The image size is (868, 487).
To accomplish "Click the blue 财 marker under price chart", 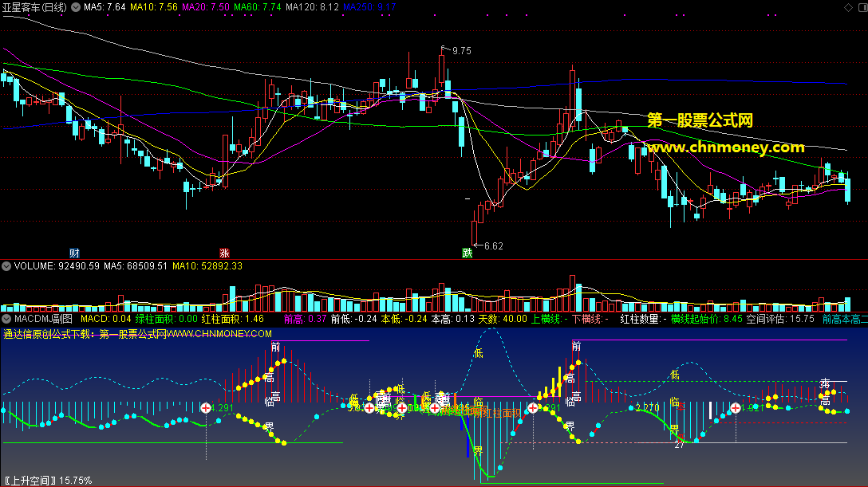I will (74, 253).
